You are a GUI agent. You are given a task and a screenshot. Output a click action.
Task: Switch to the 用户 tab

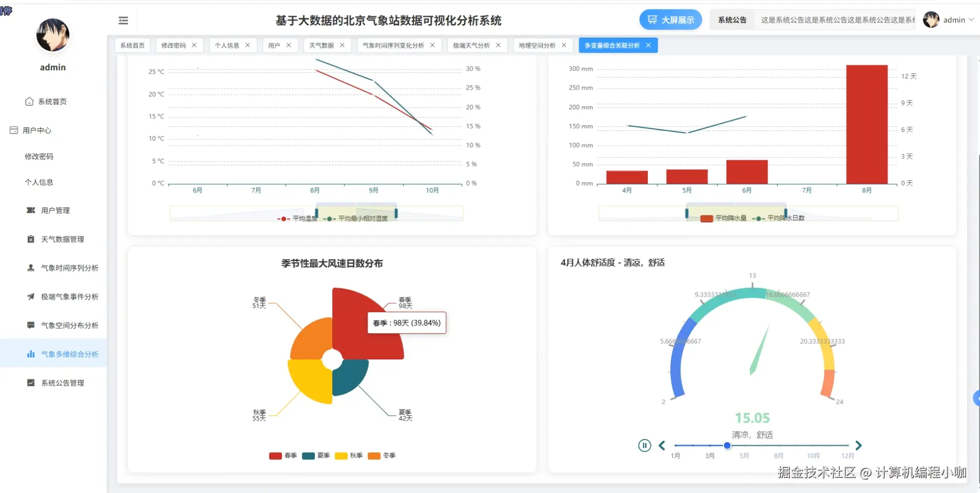click(x=274, y=46)
